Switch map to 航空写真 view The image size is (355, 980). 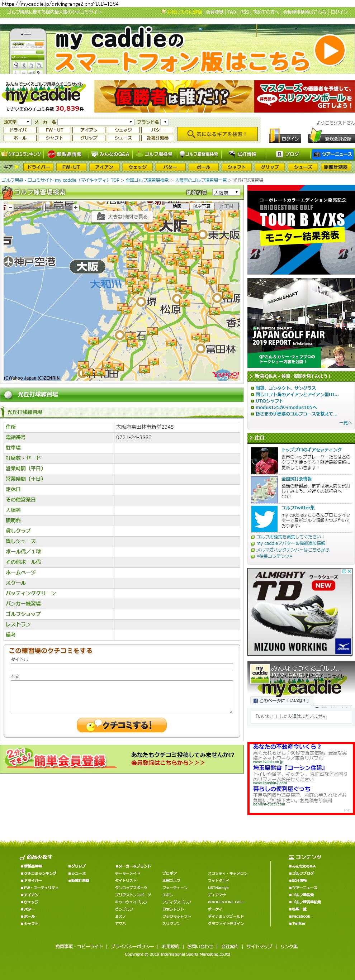coord(202,206)
